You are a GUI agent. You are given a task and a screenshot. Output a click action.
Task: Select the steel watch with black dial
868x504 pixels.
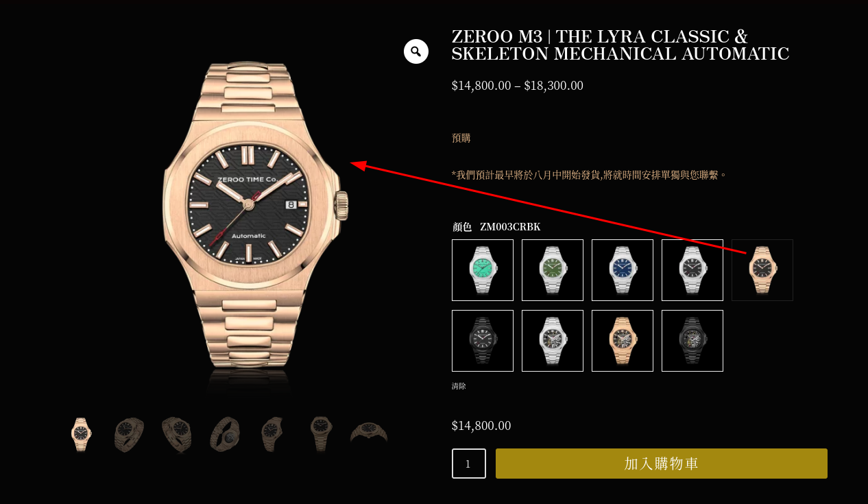[x=692, y=270]
